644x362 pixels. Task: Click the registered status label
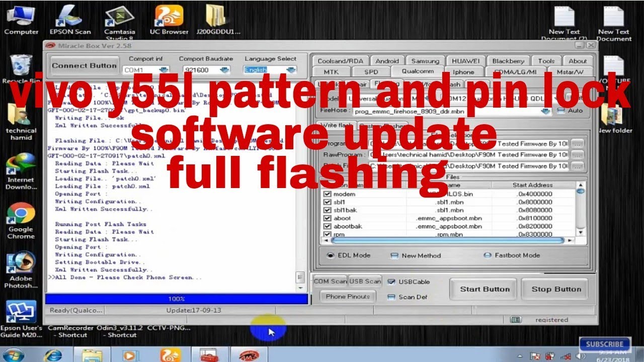[551, 320]
